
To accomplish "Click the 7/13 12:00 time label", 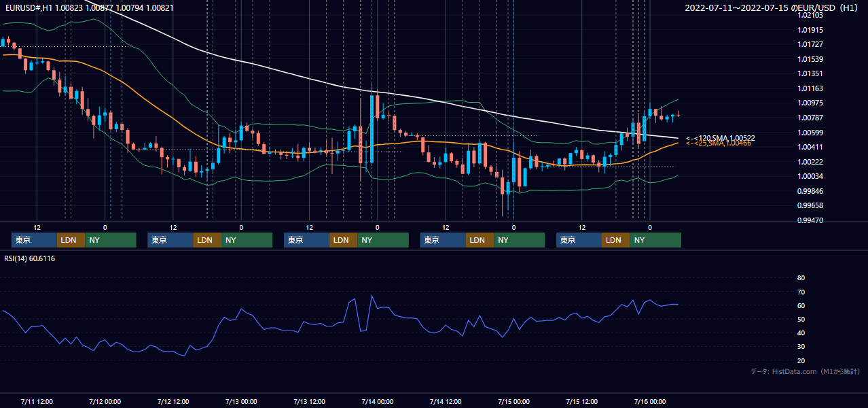I will click(309, 401).
